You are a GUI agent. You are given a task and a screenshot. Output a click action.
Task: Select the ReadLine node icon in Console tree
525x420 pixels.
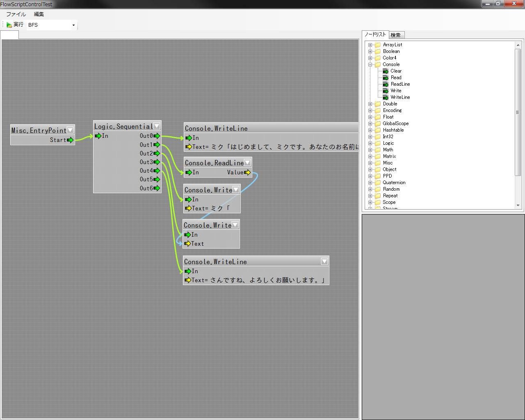pyautogui.click(x=386, y=84)
